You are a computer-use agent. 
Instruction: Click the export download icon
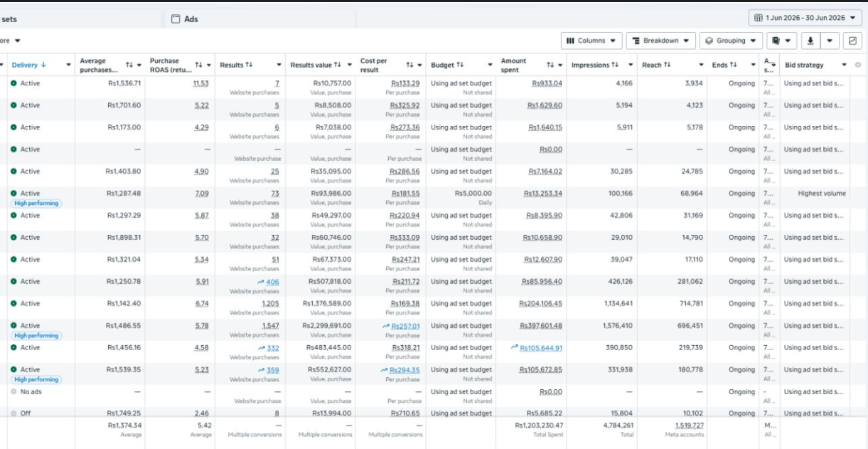point(812,41)
